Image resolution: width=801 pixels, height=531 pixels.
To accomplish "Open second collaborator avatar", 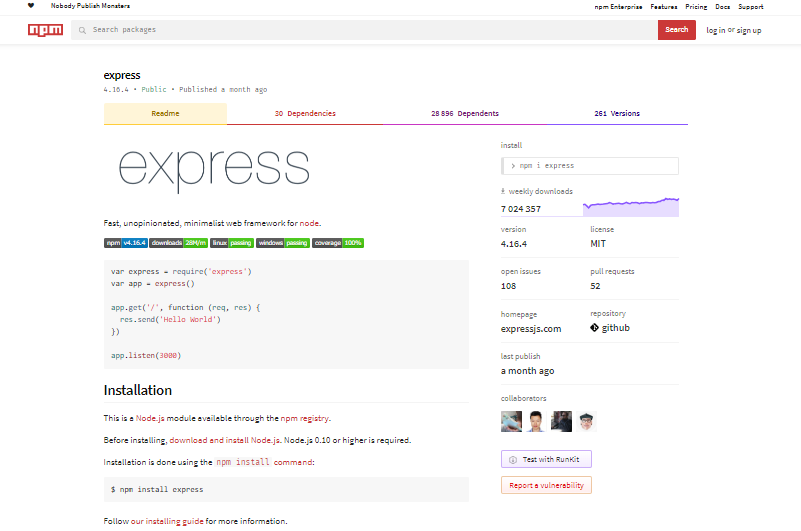I will tap(536, 422).
